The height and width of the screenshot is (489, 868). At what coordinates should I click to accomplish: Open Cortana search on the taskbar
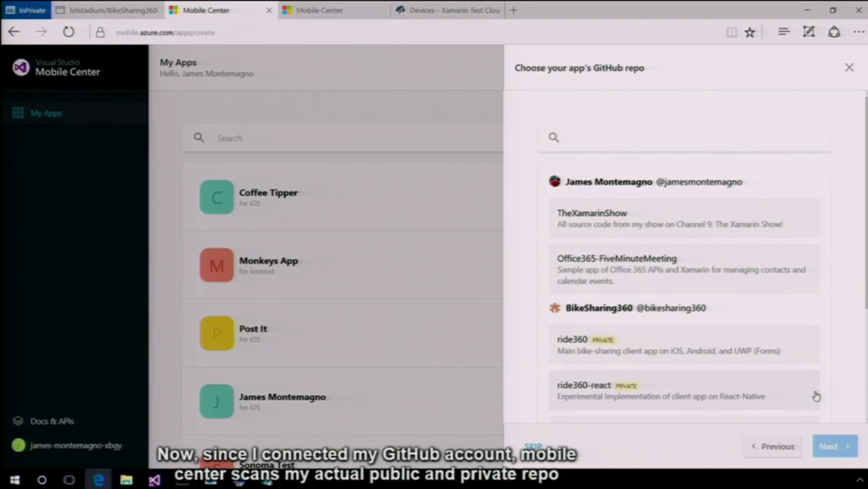tap(42, 480)
